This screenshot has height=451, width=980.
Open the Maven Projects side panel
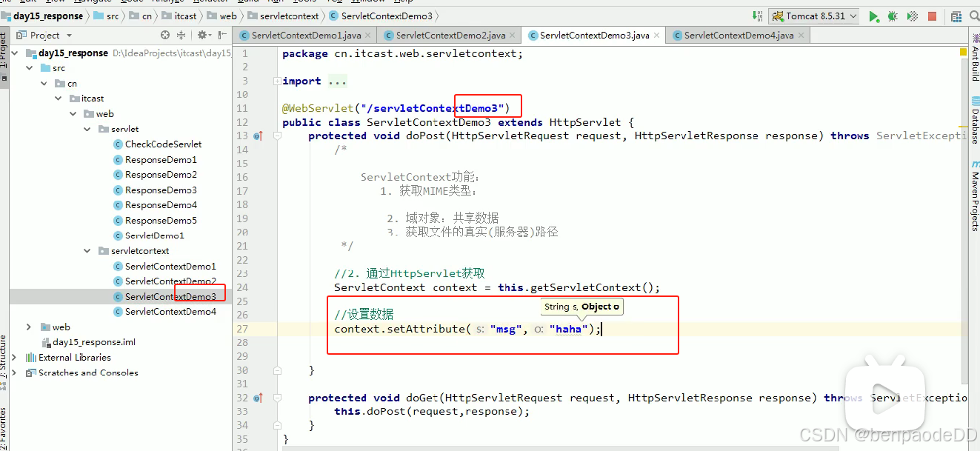tap(975, 196)
